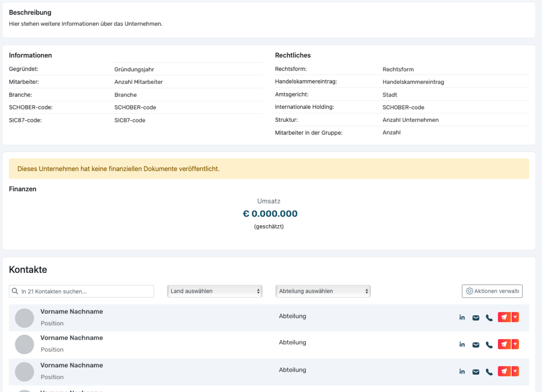Click phone icon in first contact row
This screenshot has width=542, height=392.
489,318
